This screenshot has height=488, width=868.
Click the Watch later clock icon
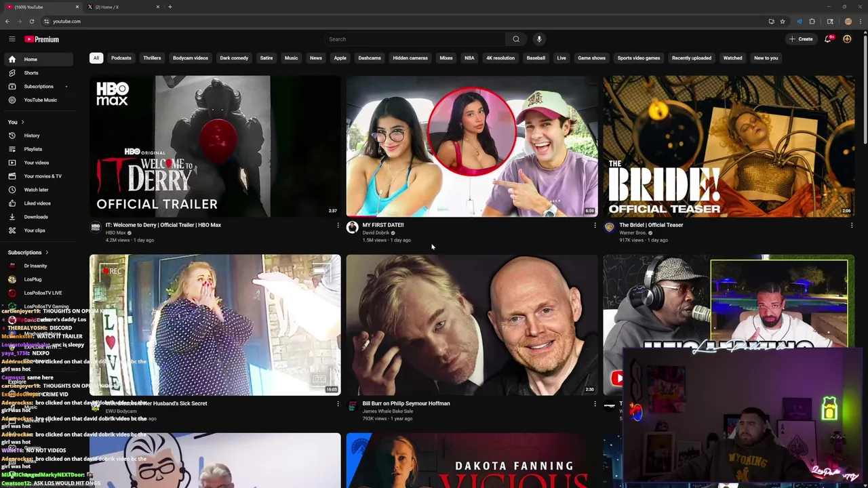point(12,190)
